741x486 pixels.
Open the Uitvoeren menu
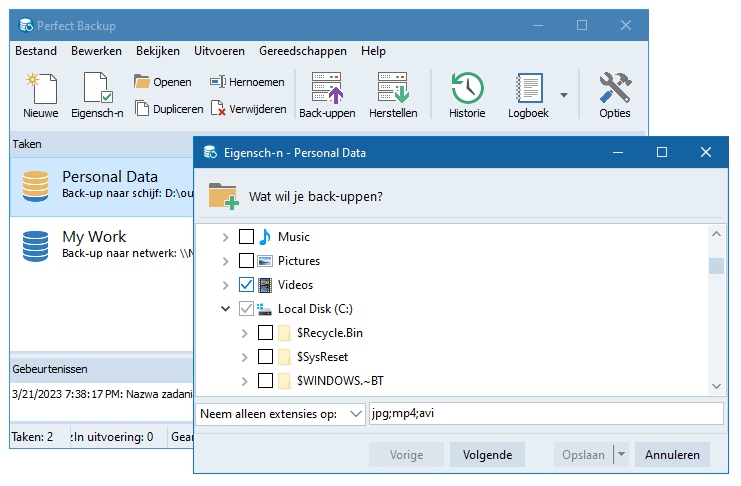219,51
